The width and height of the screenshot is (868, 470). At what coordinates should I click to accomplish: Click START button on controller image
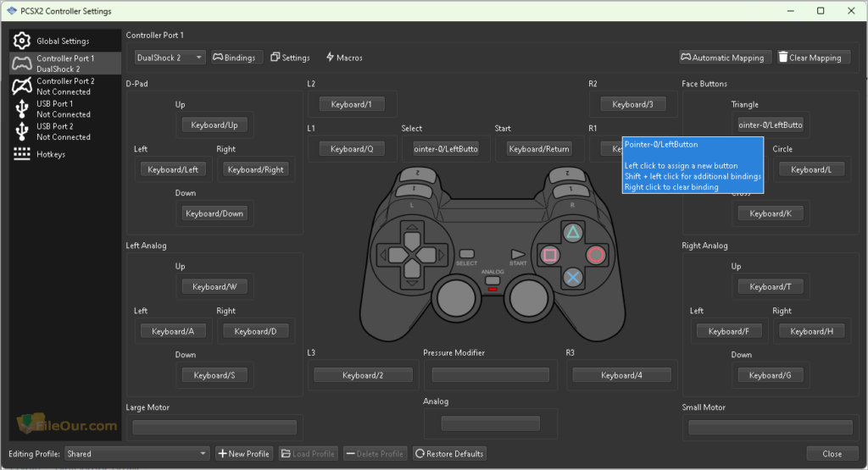518,254
